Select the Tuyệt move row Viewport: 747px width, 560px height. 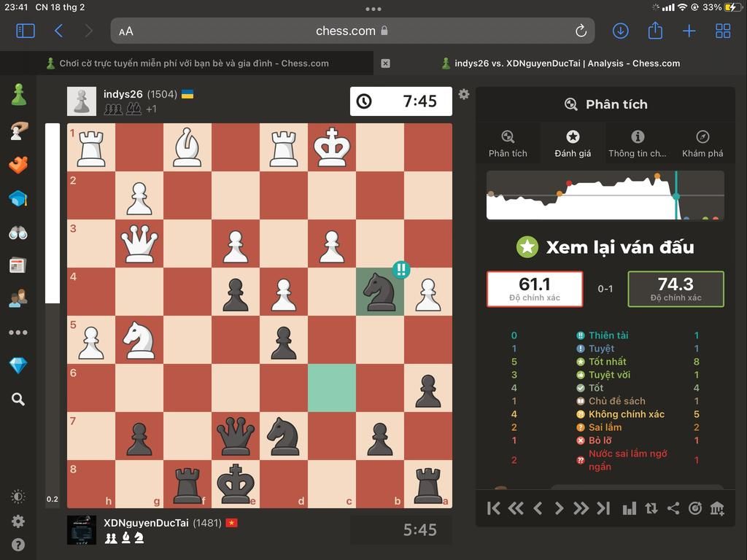click(605, 349)
